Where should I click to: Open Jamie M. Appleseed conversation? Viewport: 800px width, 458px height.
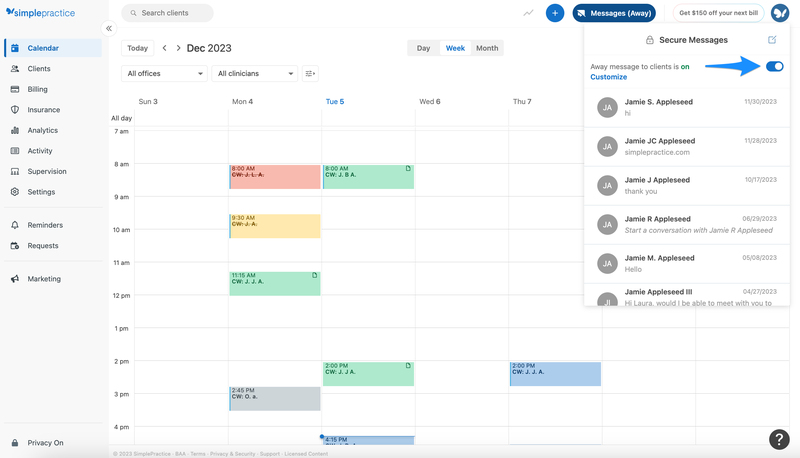[687, 264]
